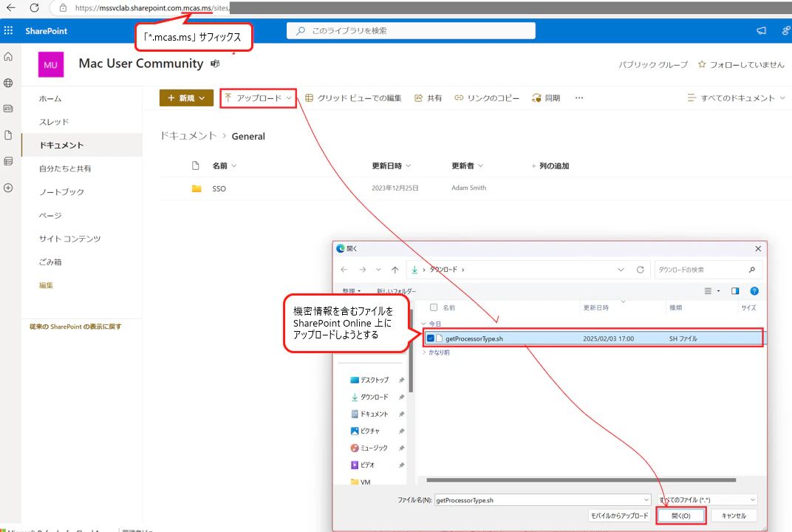Click the search this library box
This screenshot has height=532, width=792.
(412, 31)
